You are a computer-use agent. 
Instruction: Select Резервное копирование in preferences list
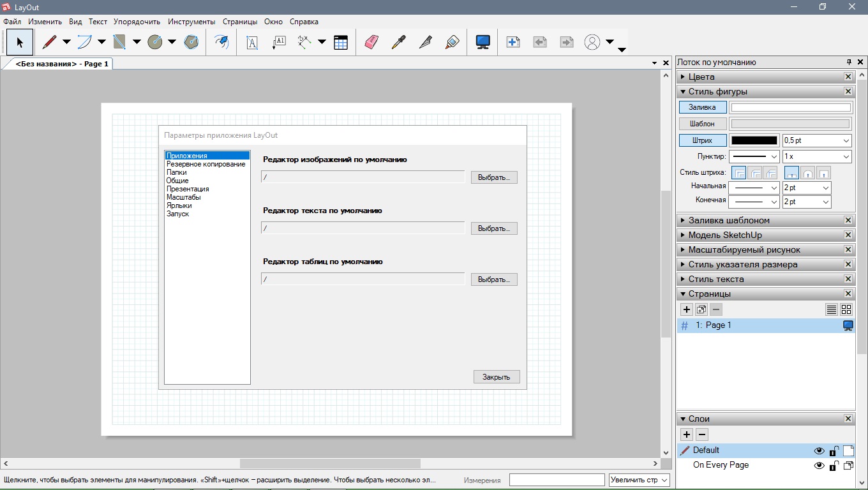click(206, 164)
